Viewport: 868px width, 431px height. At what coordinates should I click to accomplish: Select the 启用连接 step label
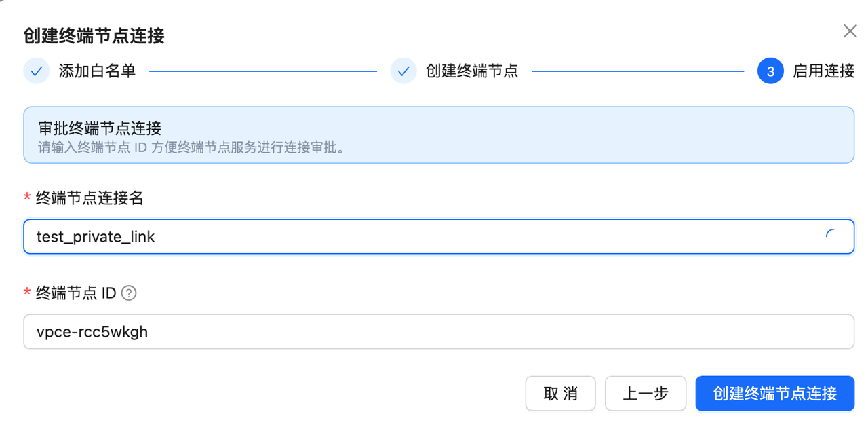pos(823,71)
